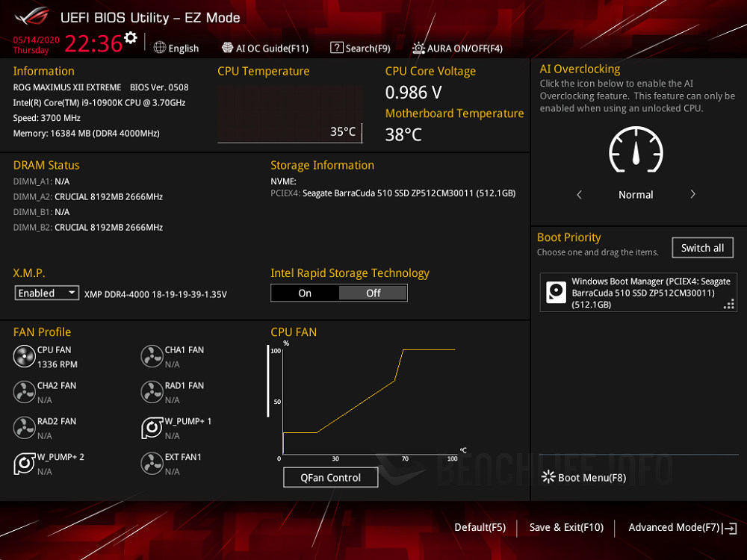Click the 0.986 V core voltage value
The image size is (747, 560).
pyautogui.click(x=414, y=93)
